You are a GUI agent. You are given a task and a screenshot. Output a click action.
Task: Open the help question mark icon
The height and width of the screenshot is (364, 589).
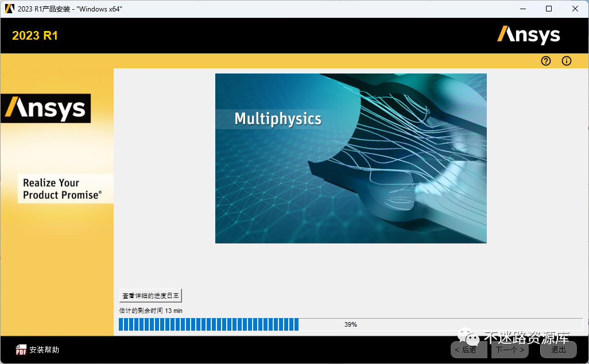click(x=546, y=61)
